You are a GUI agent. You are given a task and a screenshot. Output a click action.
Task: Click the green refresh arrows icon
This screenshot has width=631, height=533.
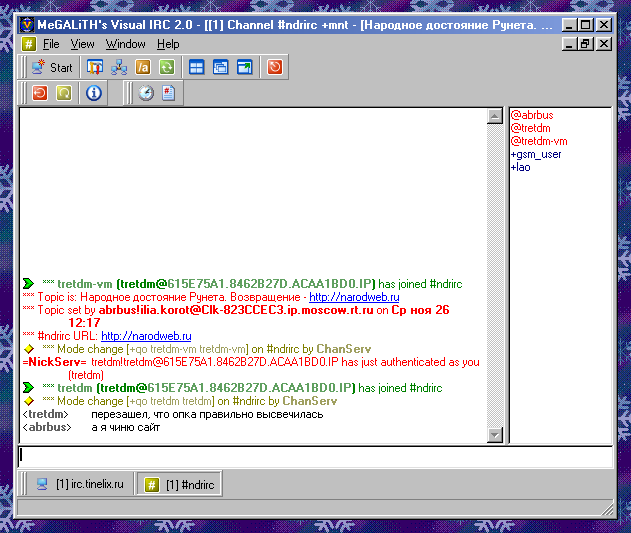coord(167,68)
